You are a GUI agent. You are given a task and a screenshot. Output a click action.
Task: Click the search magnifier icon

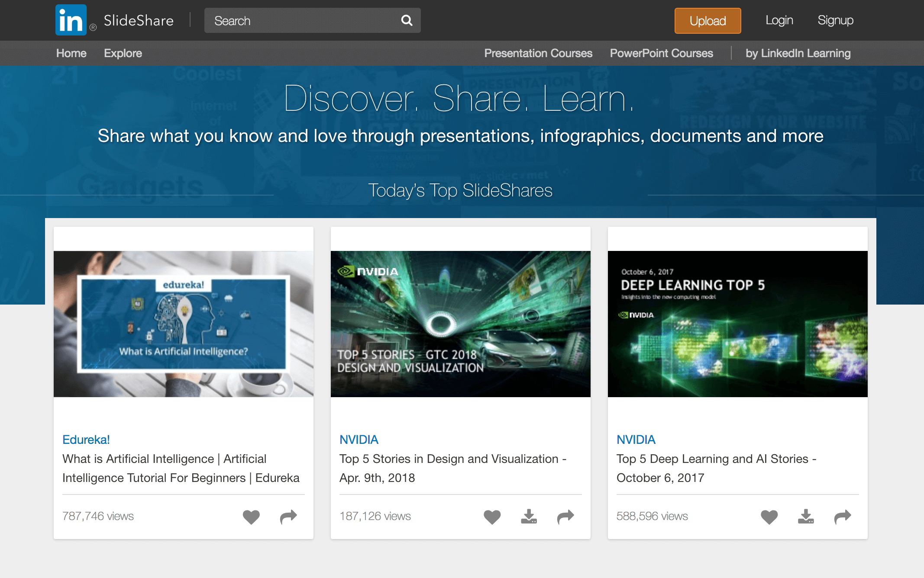click(407, 20)
